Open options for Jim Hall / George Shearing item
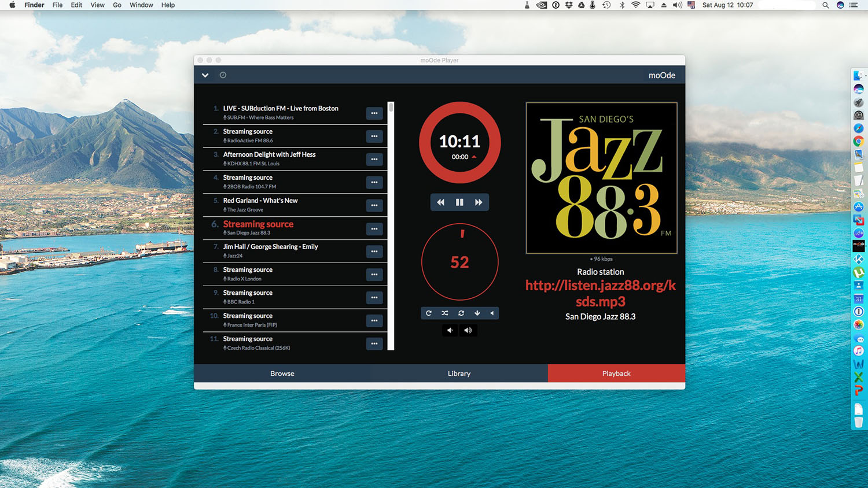 click(374, 252)
